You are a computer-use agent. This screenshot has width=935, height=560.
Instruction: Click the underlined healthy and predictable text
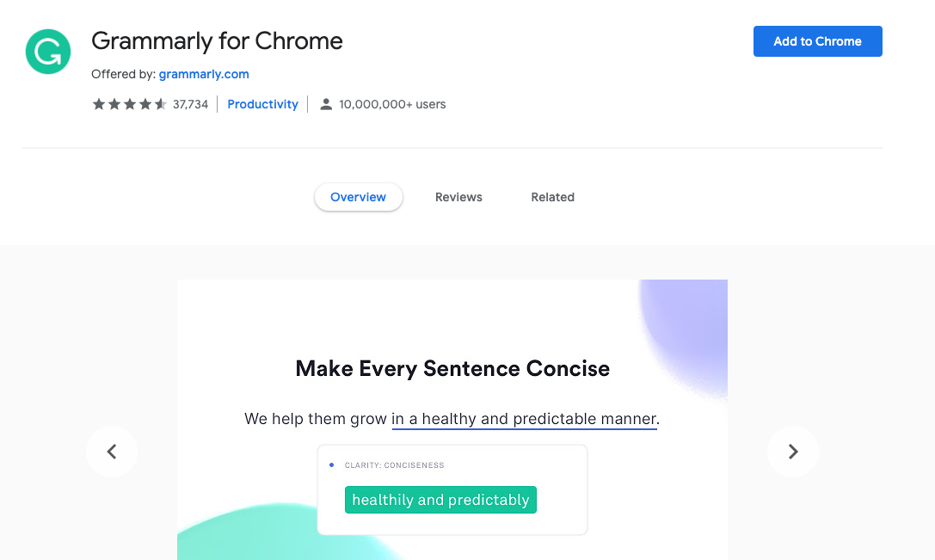coord(524,419)
